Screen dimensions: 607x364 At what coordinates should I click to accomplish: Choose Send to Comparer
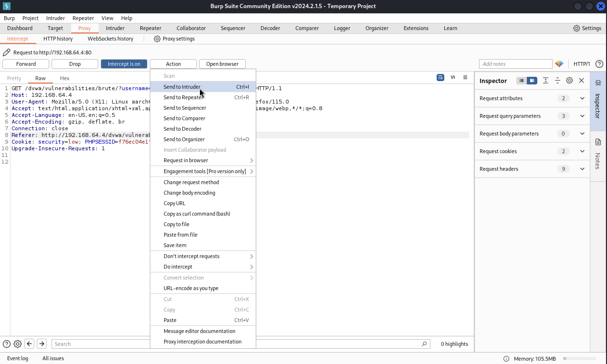(203, 119)
